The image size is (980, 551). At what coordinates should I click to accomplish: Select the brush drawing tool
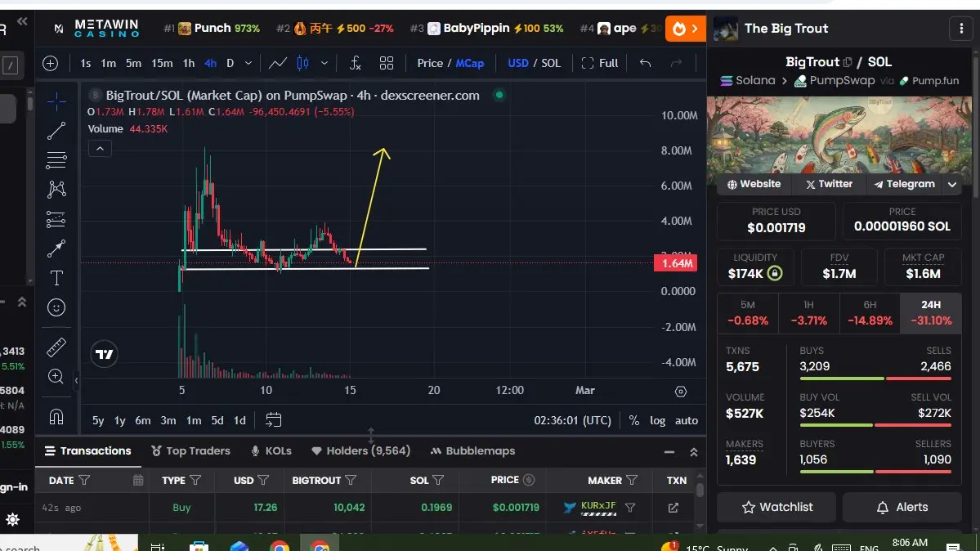click(56, 249)
